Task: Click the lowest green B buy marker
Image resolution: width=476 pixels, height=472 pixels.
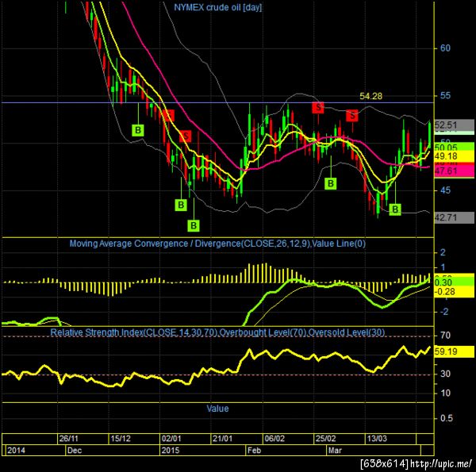Action: [194, 225]
